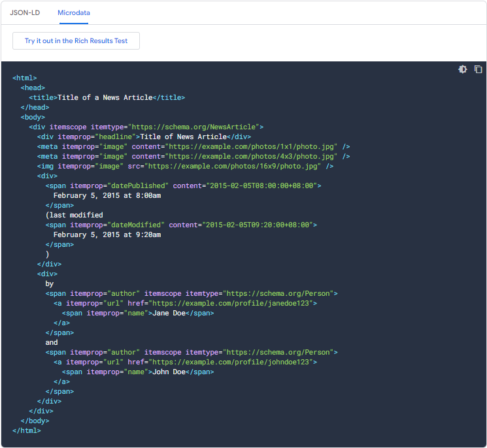Image resolution: width=487 pixels, height=448 pixels.
Task: Click the closing </head> tag
Action: point(35,107)
